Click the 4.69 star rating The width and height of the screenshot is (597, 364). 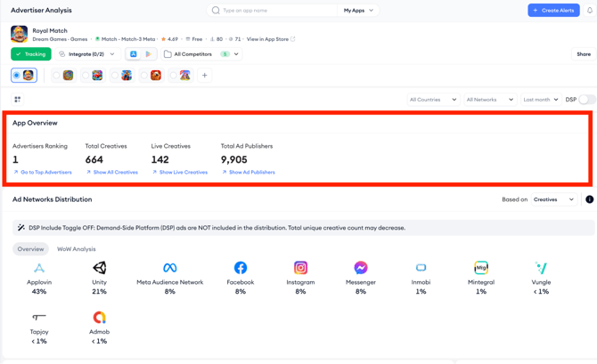170,39
